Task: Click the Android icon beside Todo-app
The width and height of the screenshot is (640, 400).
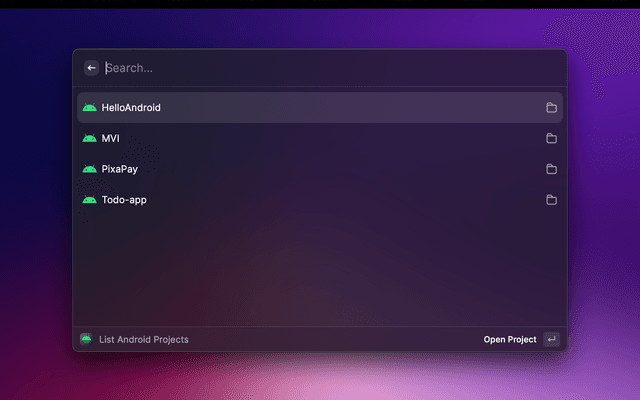Action: point(89,200)
